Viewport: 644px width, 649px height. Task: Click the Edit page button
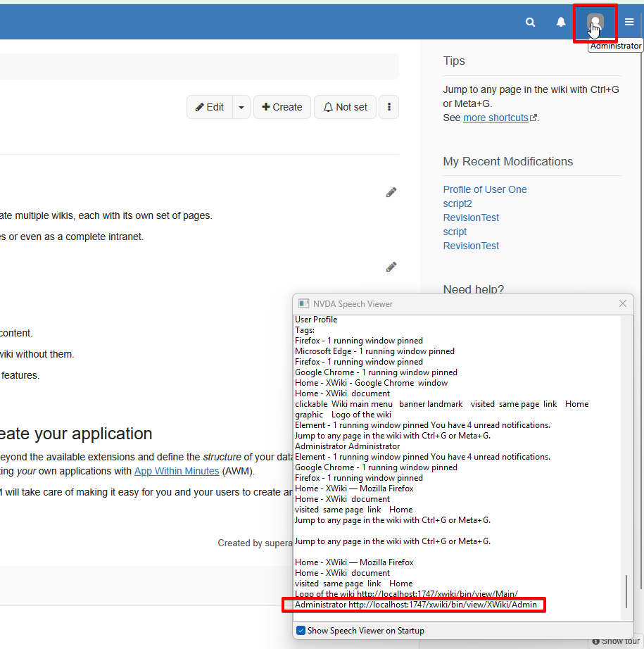[209, 107]
